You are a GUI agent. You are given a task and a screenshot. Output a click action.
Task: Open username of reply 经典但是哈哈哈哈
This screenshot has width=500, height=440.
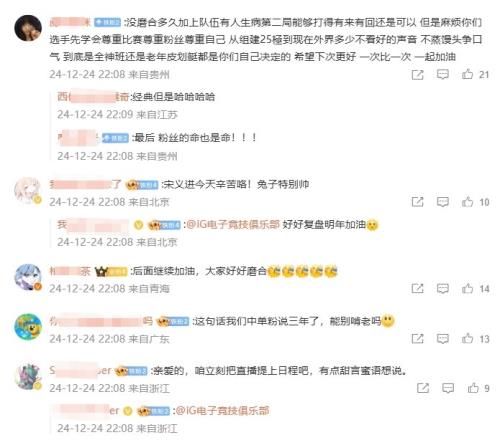(93, 97)
